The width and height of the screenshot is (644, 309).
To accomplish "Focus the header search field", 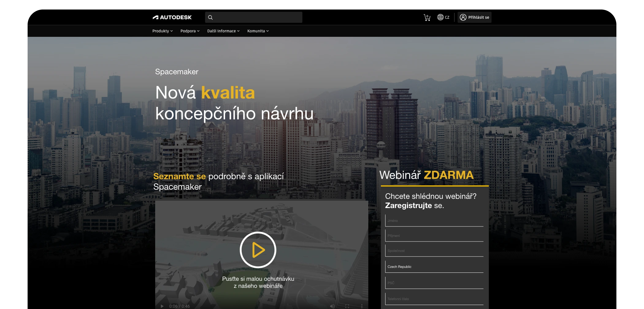I will pos(254,17).
